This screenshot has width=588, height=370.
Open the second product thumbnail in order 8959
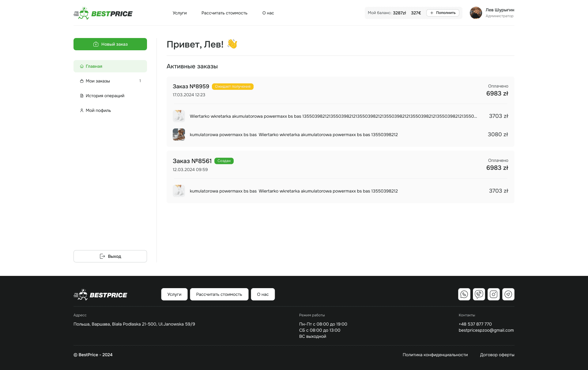pyautogui.click(x=179, y=135)
